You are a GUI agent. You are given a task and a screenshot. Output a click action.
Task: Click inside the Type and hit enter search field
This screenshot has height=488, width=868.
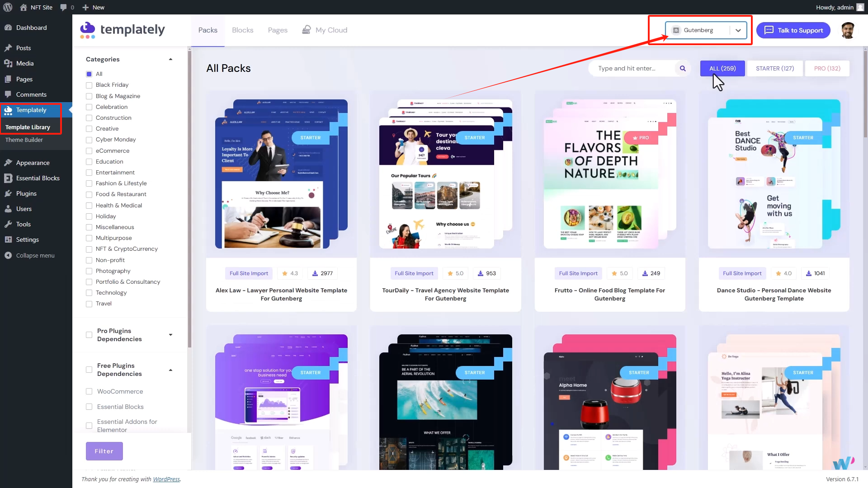coord(633,68)
